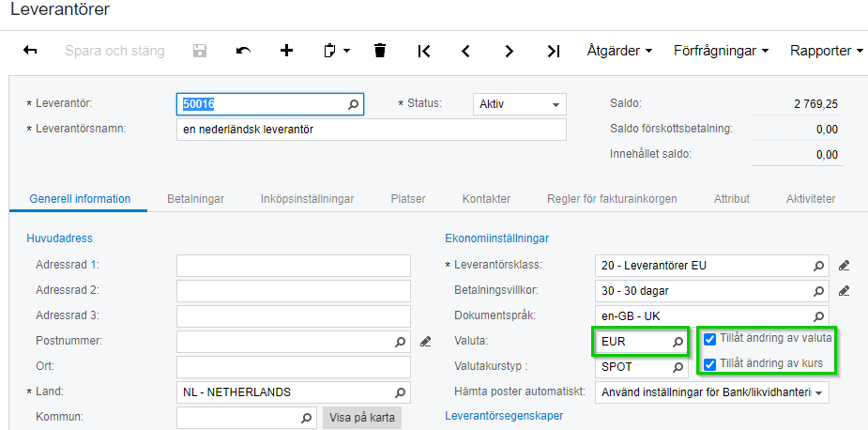Open the Förfrågningar menu

pyautogui.click(x=722, y=51)
